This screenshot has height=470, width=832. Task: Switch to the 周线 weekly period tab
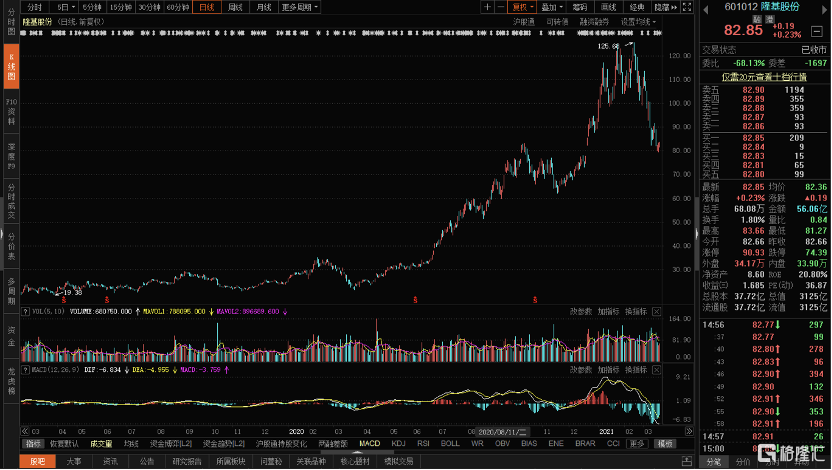(x=235, y=7)
